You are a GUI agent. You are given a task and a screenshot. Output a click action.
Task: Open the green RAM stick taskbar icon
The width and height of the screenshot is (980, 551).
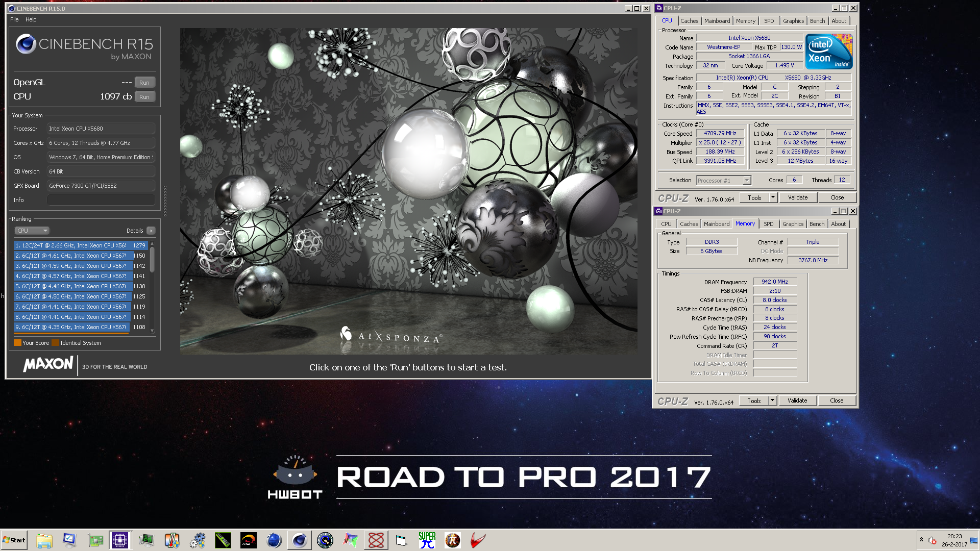click(x=223, y=540)
